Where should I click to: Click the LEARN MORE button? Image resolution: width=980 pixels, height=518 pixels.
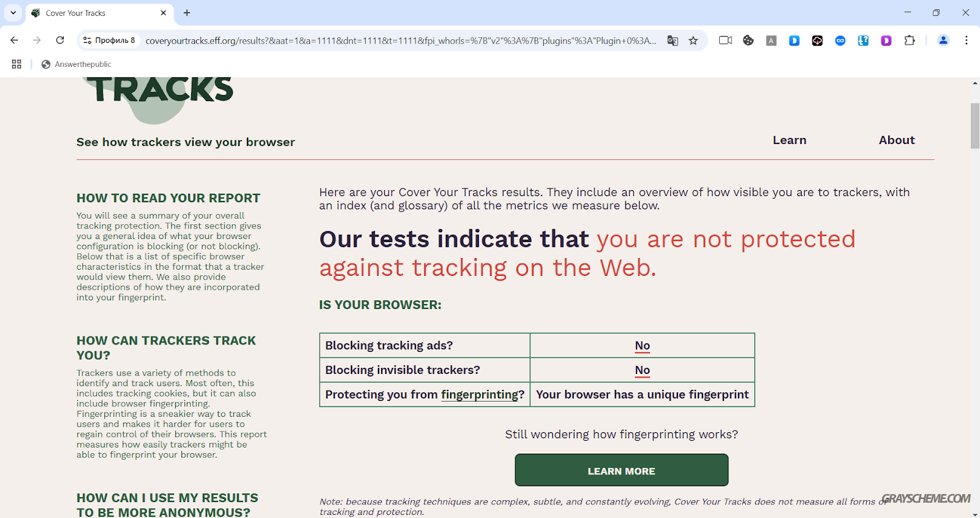point(622,470)
